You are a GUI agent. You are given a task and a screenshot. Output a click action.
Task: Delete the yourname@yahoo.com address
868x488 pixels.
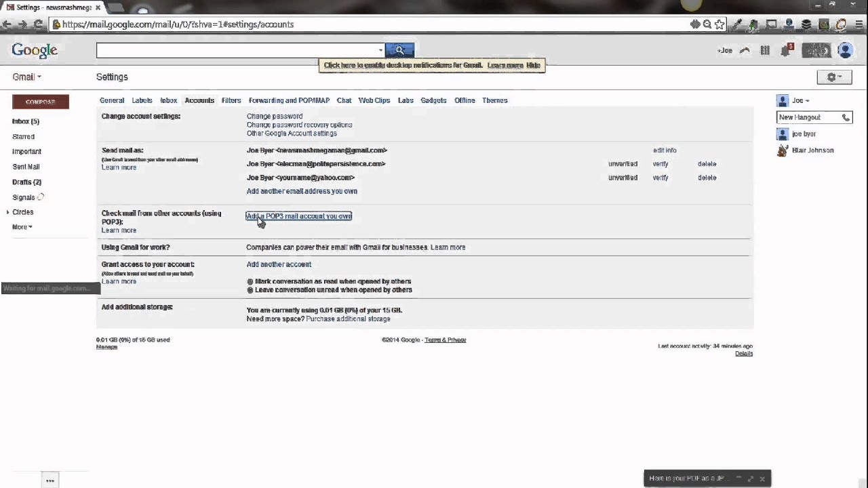[x=707, y=178]
